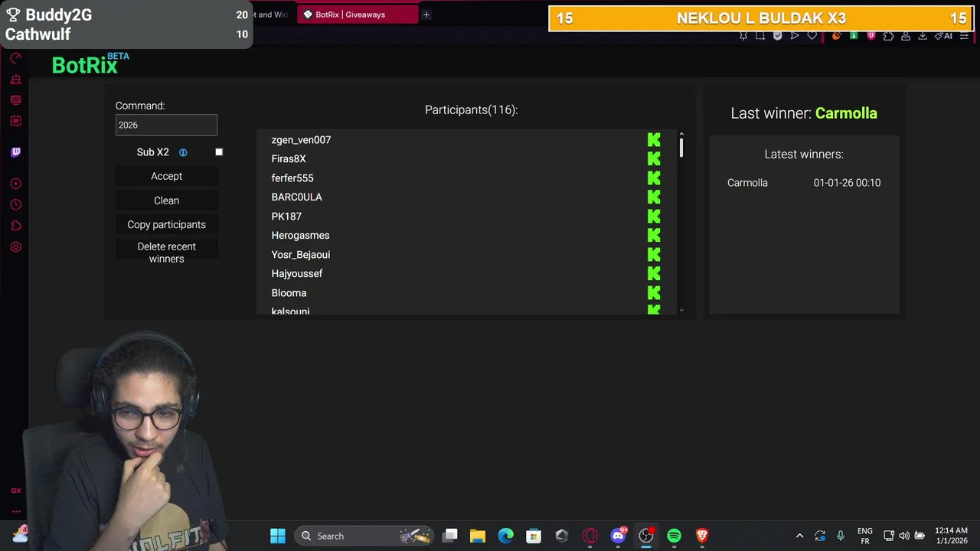980x551 pixels.
Task: Click Kick icon beside Firas8X
Action: [x=654, y=158]
